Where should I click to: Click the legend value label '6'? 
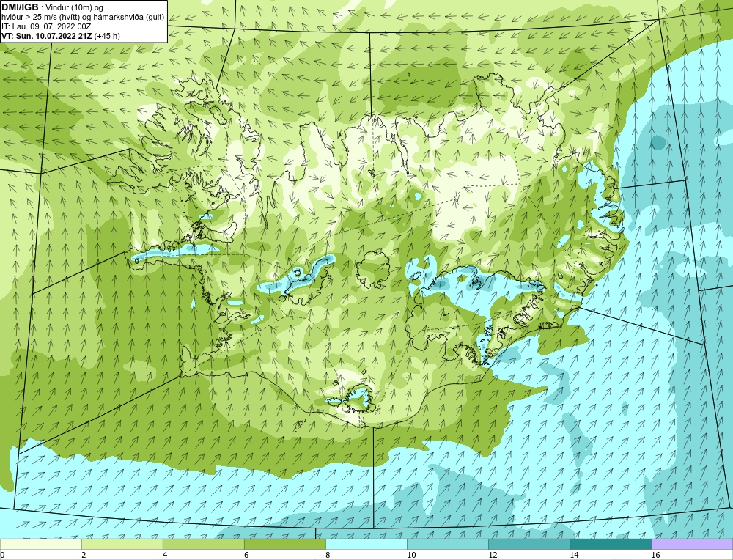[246, 555]
